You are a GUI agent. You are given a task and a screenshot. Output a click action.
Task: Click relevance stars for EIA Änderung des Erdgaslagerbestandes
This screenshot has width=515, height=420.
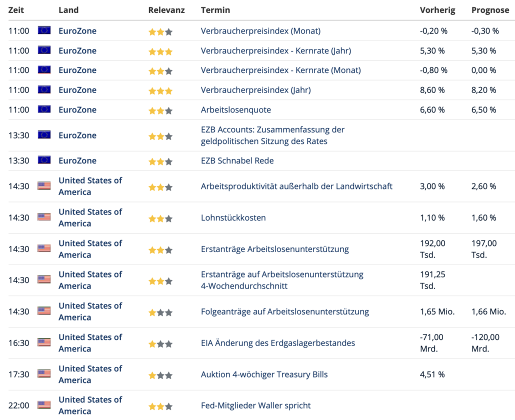(x=160, y=344)
